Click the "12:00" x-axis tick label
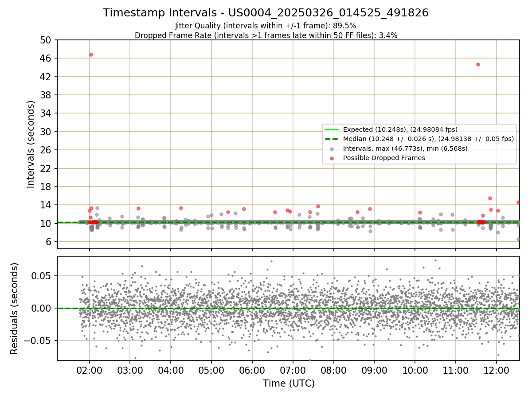532x399 pixels. [x=496, y=370]
